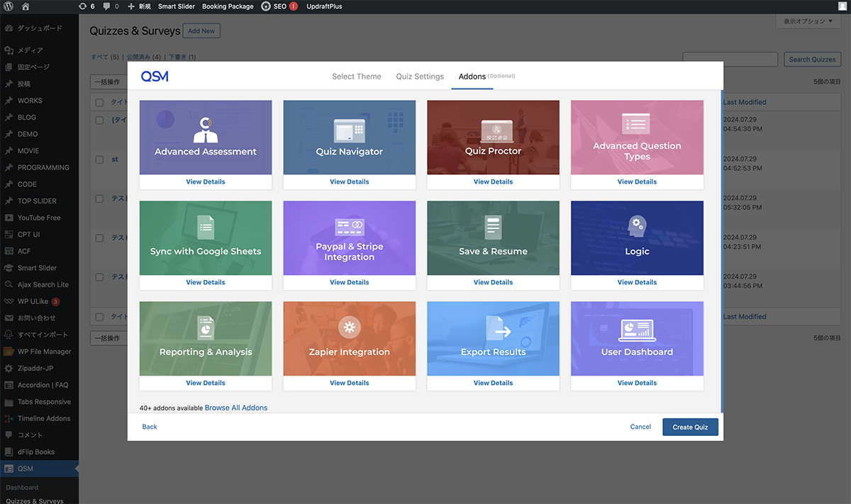This screenshot has width=851, height=504.
Task: Open the bottom 一括操作 bulk actions dropdown
Action: click(x=109, y=338)
